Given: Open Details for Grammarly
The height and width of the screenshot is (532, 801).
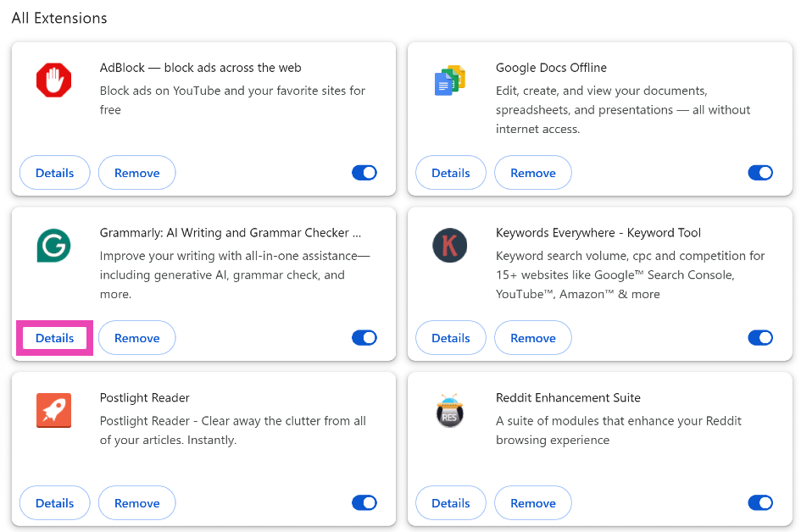Looking at the screenshot, I should [x=55, y=338].
